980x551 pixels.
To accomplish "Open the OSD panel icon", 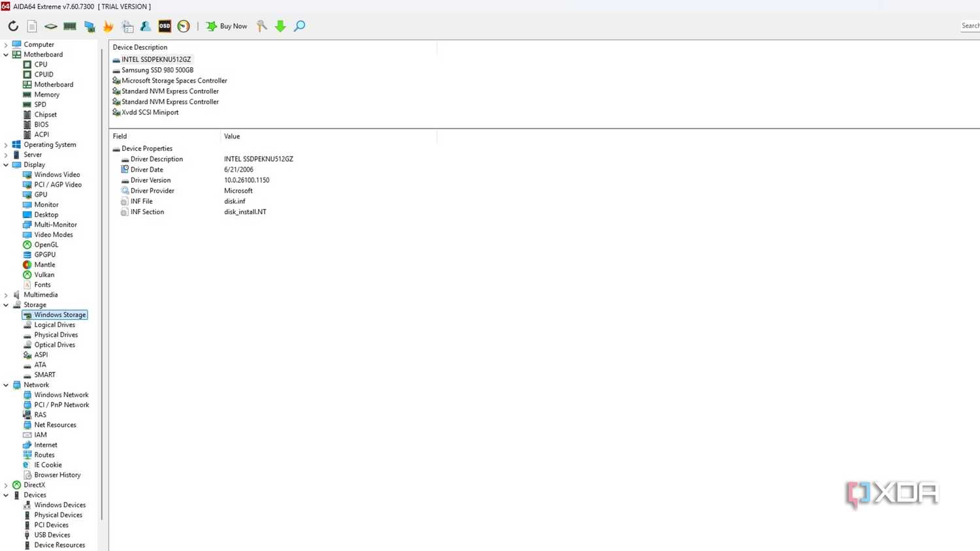I will (165, 26).
